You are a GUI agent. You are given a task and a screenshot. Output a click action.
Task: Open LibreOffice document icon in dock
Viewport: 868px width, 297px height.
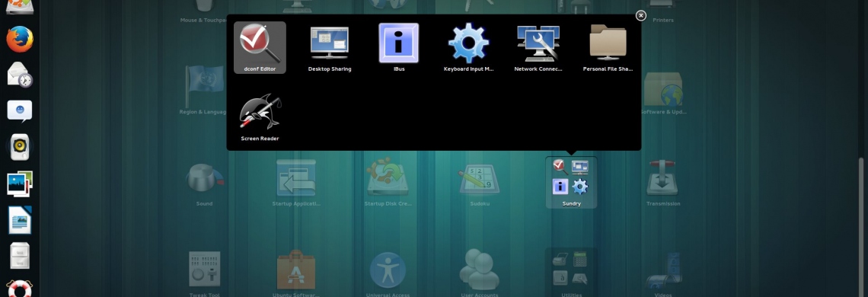(x=19, y=219)
